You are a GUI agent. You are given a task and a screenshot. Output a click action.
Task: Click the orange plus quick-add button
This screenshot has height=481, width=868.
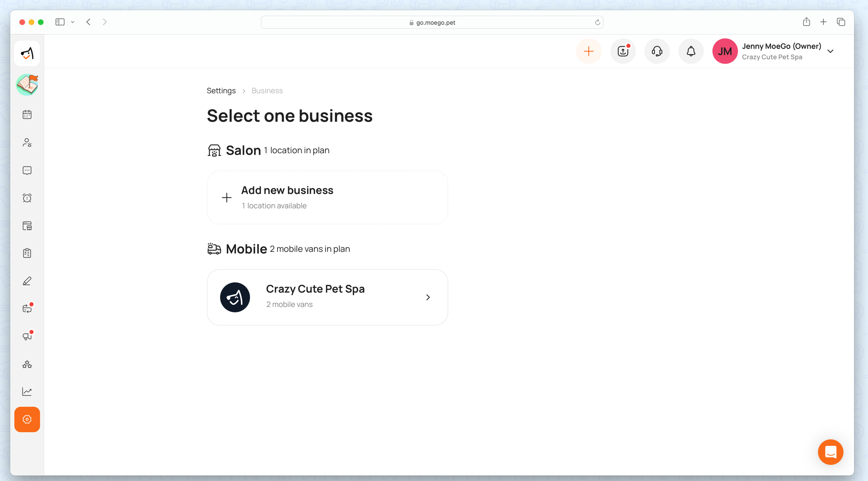coord(589,51)
